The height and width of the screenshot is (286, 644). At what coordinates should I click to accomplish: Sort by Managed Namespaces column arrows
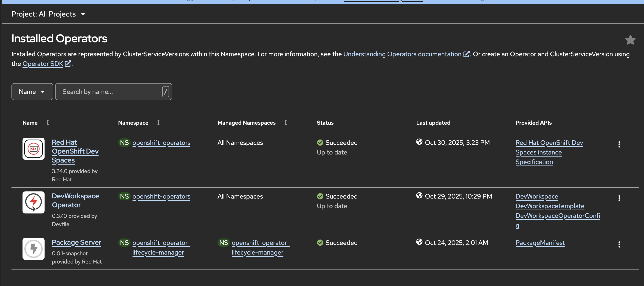click(x=285, y=123)
